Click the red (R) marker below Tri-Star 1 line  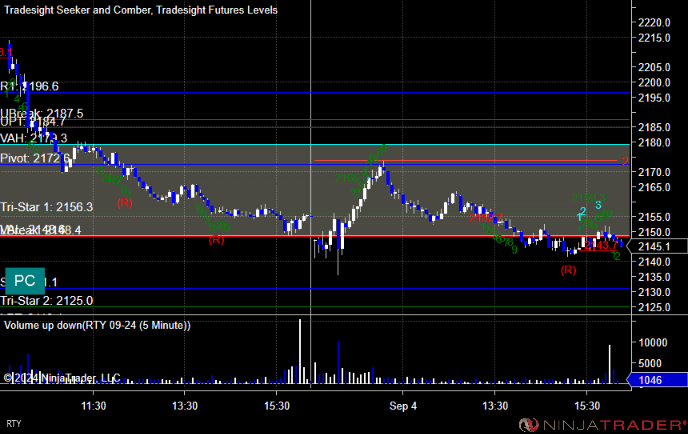point(216,239)
